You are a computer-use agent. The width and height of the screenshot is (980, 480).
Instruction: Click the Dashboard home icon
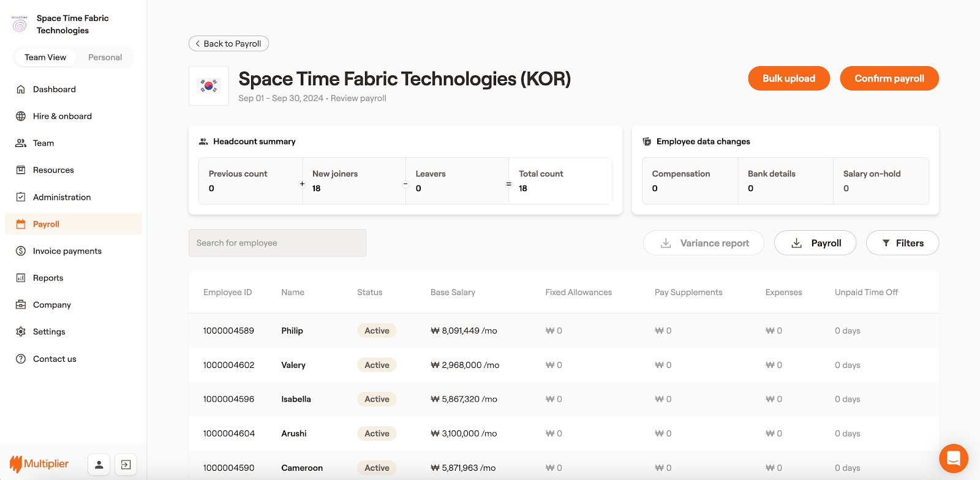(x=21, y=89)
